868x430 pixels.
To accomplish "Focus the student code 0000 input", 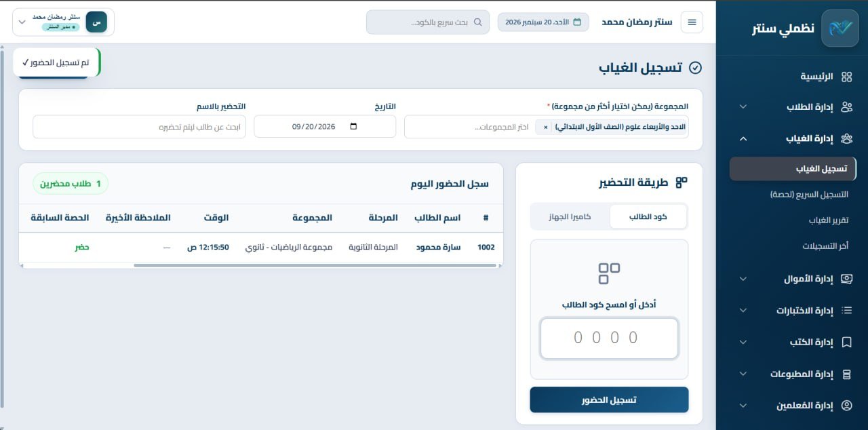I will click(609, 338).
